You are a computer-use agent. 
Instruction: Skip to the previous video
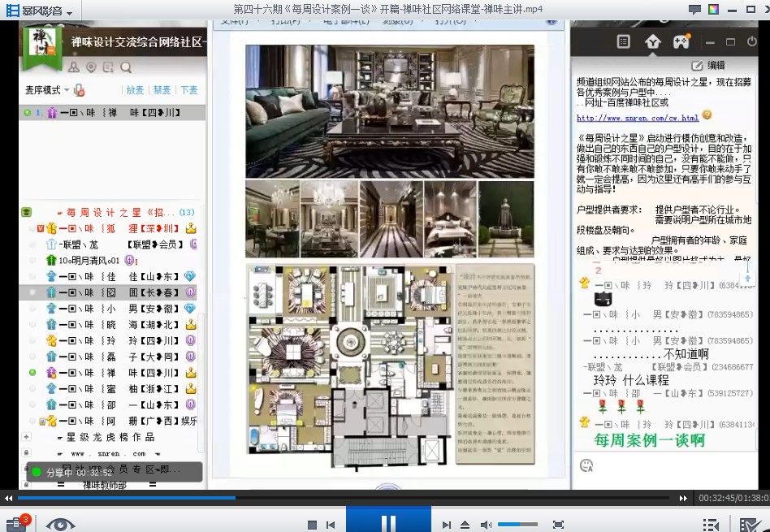331,526
